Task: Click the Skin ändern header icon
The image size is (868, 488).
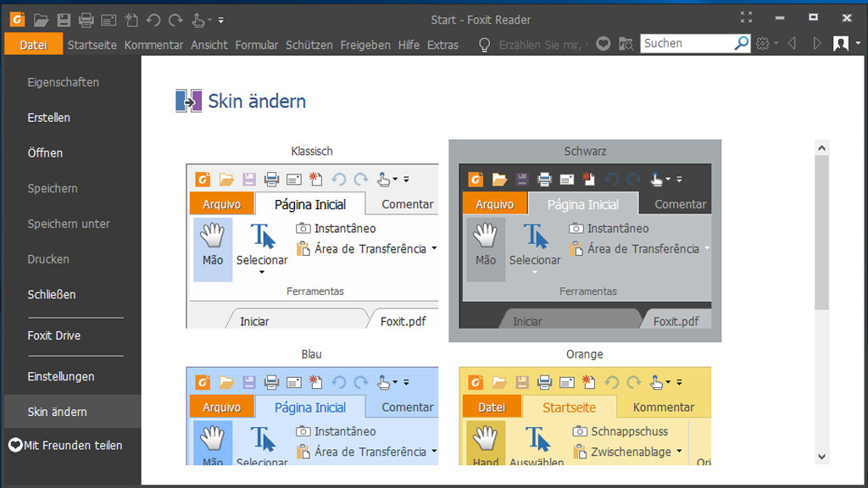Action: coord(189,102)
